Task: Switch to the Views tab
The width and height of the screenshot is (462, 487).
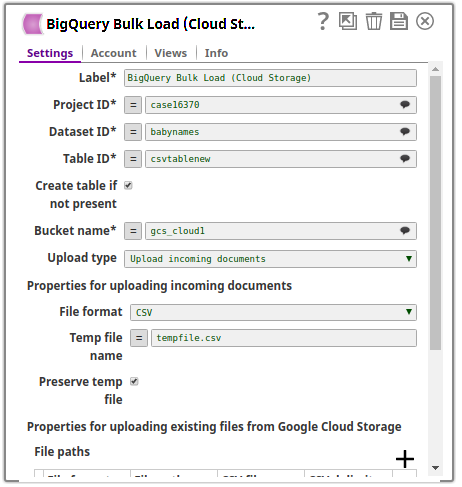Action: pyautogui.click(x=171, y=53)
